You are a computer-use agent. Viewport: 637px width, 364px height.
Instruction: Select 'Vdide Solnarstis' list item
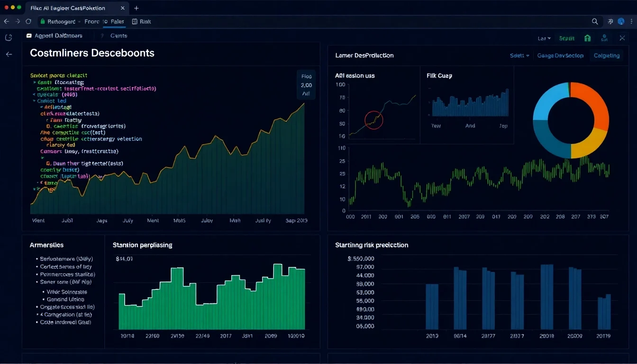pyautogui.click(x=67, y=292)
